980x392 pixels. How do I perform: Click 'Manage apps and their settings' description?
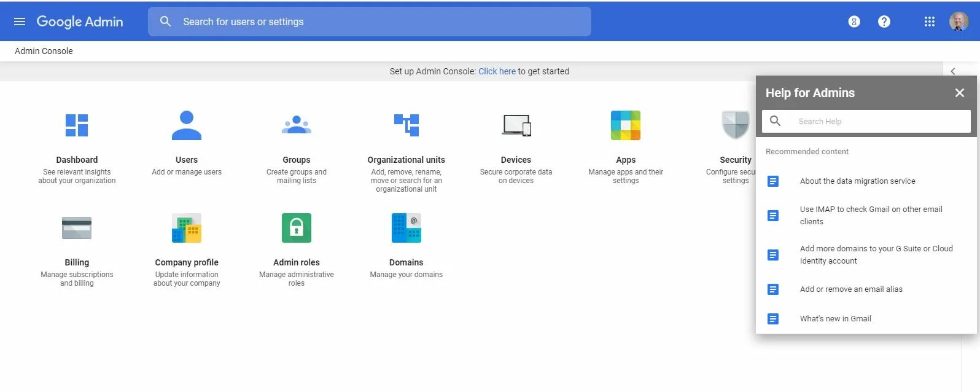click(626, 176)
